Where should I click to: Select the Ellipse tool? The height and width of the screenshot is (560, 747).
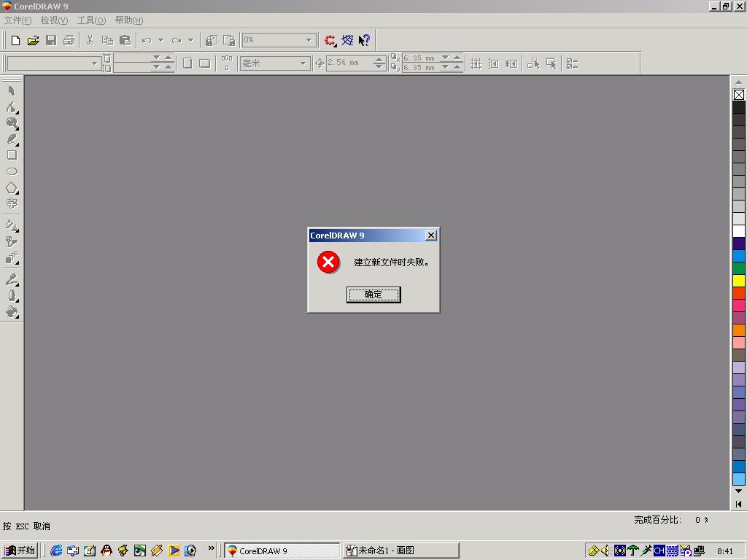12,171
